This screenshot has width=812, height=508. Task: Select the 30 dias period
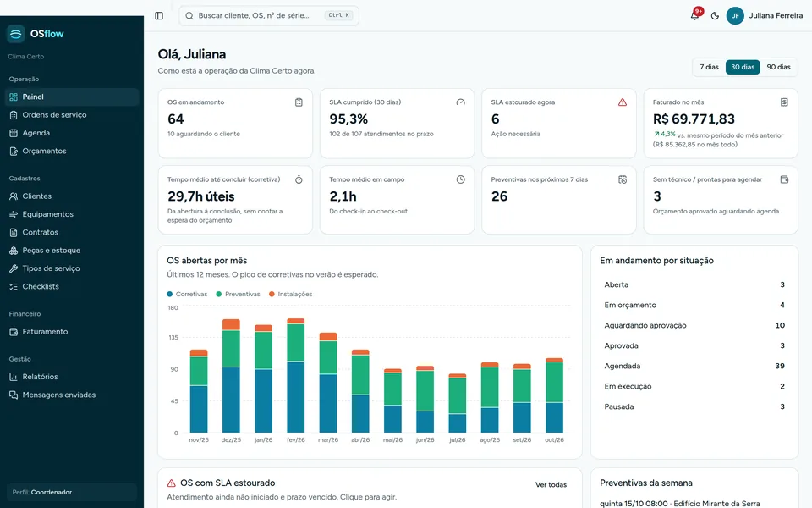coord(743,67)
